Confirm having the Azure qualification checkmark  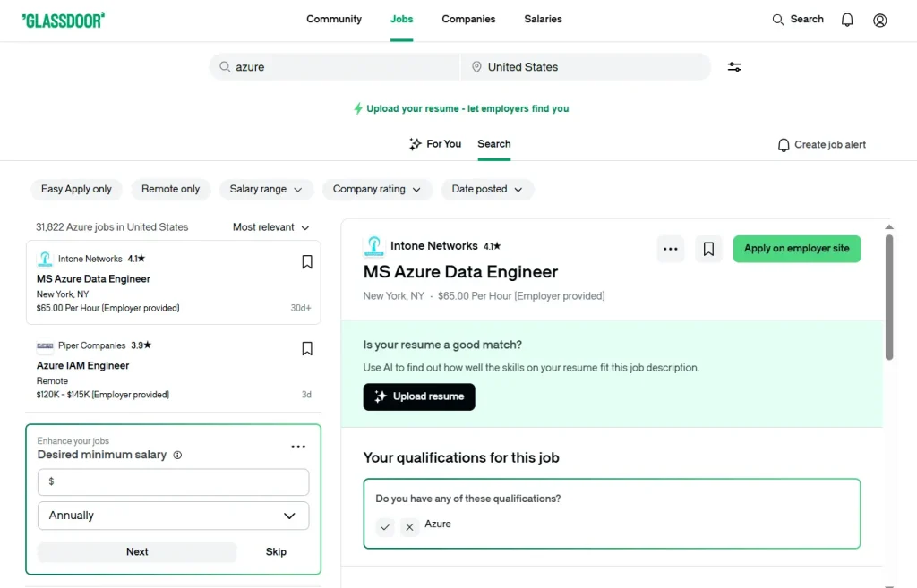click(x=385, y=527)
